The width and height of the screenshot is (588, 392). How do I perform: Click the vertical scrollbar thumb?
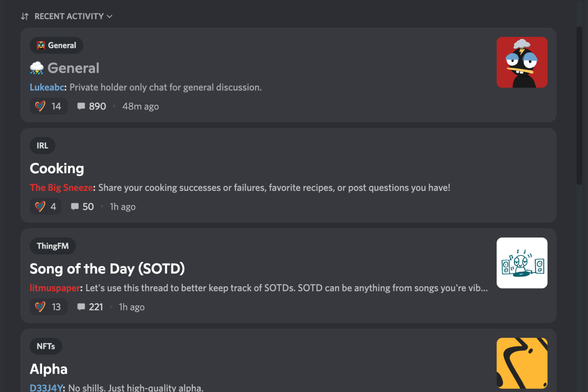click(579, 105)
